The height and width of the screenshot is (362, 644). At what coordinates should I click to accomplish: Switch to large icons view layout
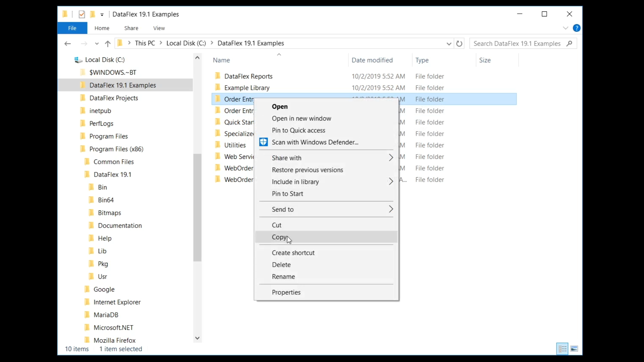(x=574, y=349)
